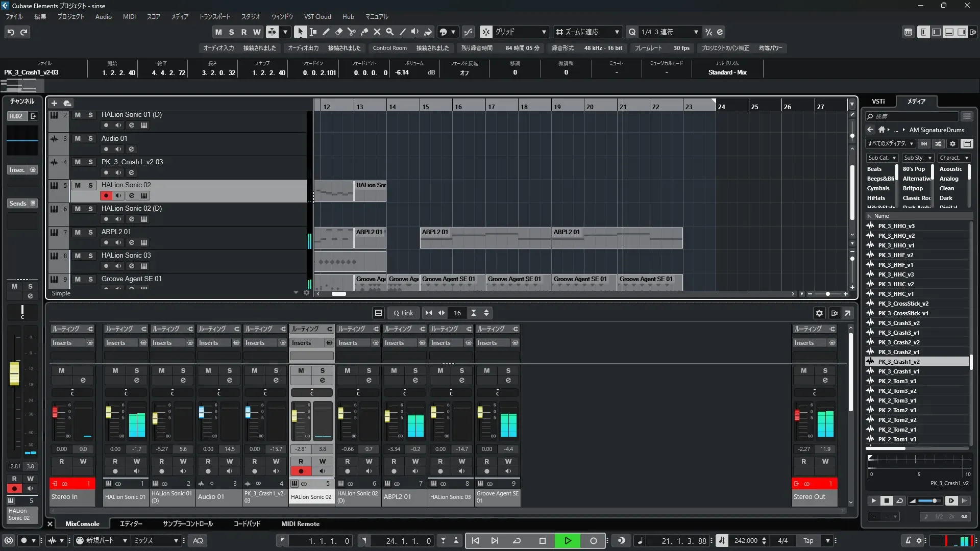
Task: Open the トランスポート menu
Action: pyautogui.click(x=214, y=16)
